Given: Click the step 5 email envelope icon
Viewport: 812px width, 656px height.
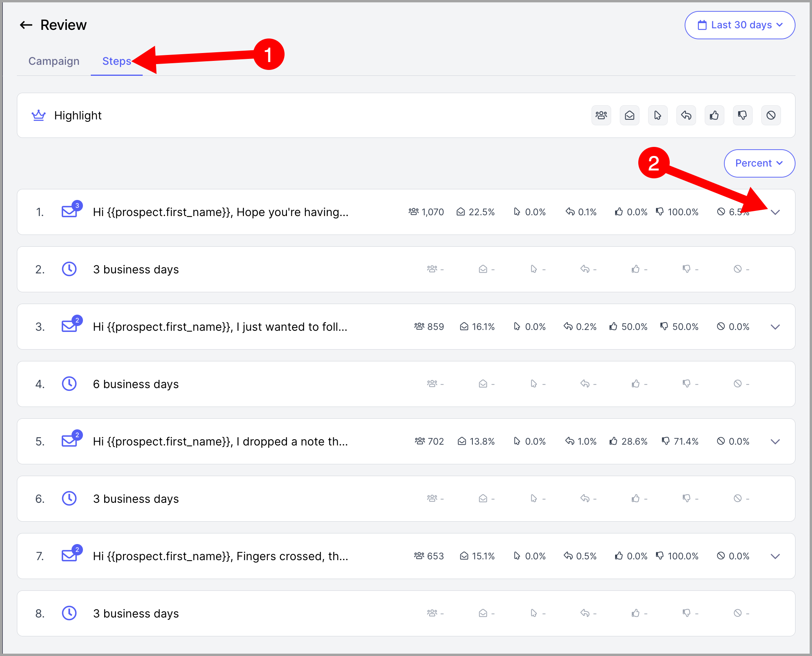Looking at the screenshot, I should pos(70,441).
